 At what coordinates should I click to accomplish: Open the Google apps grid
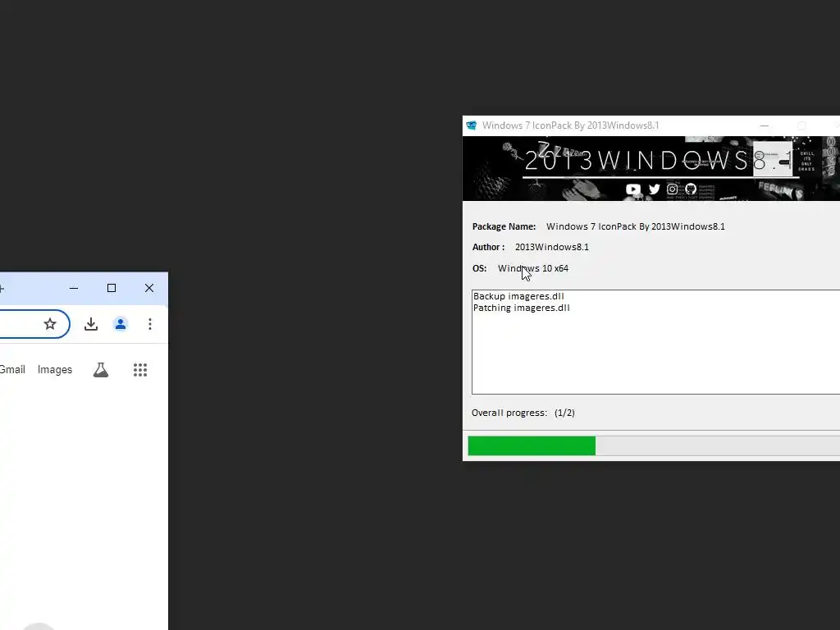140,370
